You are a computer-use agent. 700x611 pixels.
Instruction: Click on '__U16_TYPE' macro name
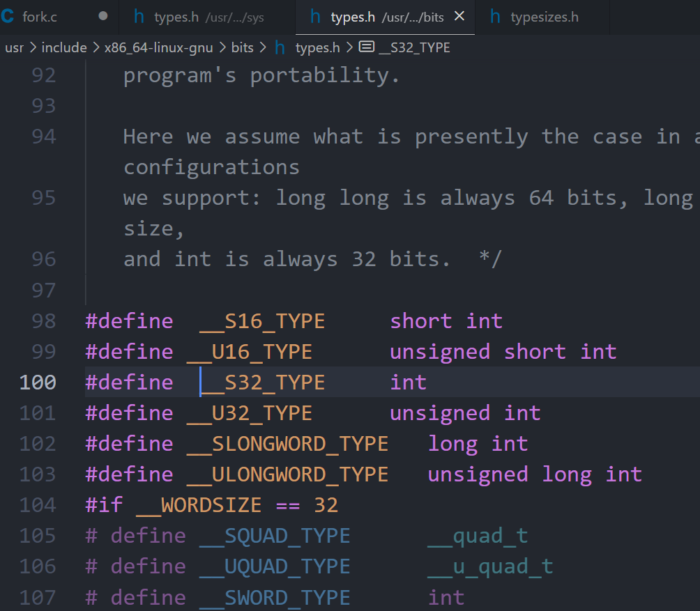250,352
